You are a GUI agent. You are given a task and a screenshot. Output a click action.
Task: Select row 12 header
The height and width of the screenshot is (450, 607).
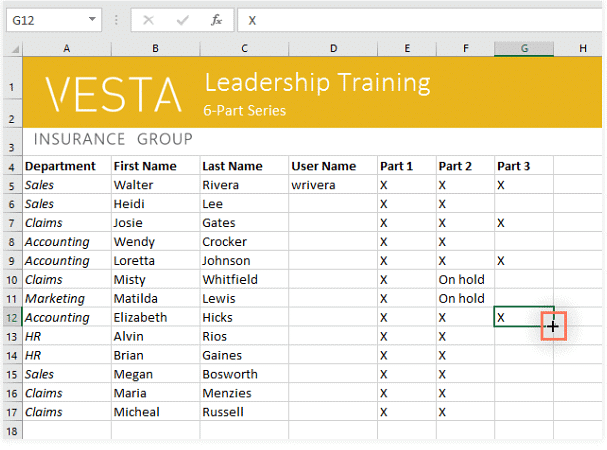click(x=12, y=318)
